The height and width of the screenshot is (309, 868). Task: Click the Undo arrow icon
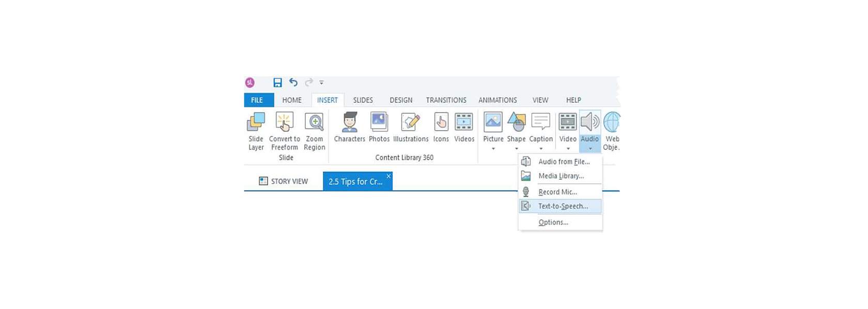coord(293,83)
